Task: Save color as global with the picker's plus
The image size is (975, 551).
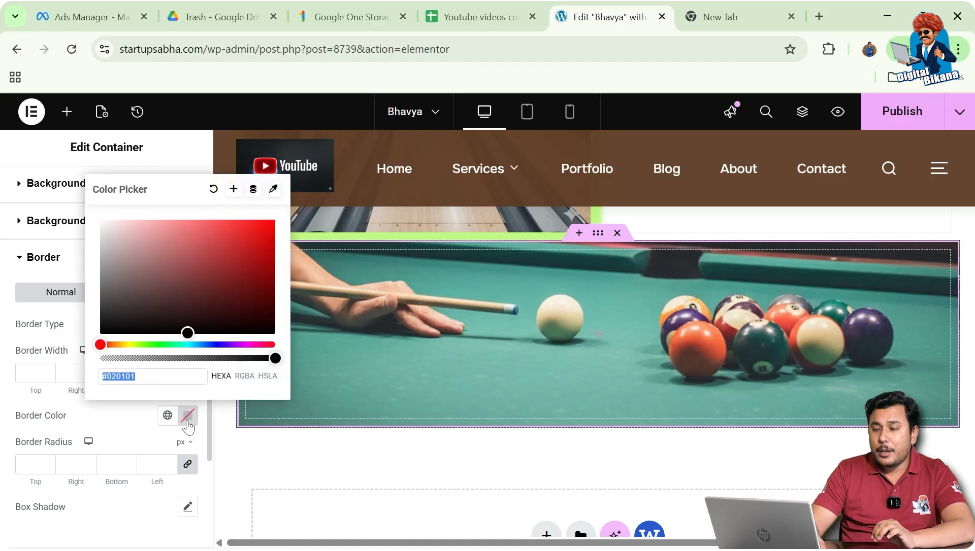Action: click(x=233, y=189)
